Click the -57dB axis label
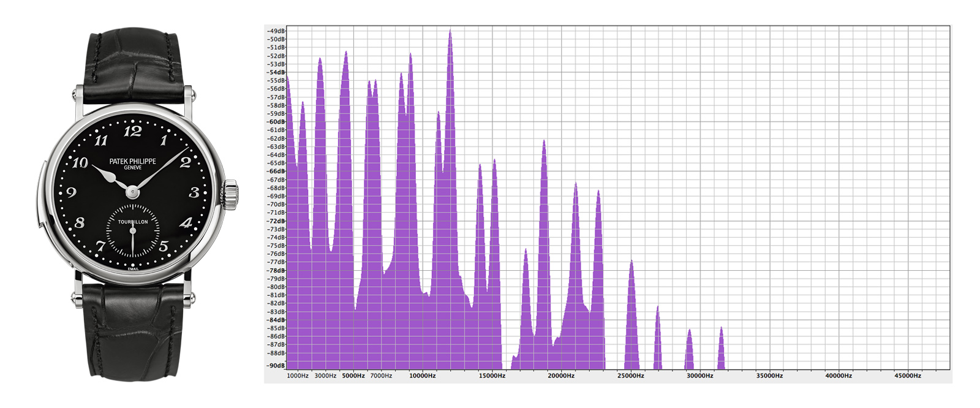980x408 pixels. click(x=276, y=97)
